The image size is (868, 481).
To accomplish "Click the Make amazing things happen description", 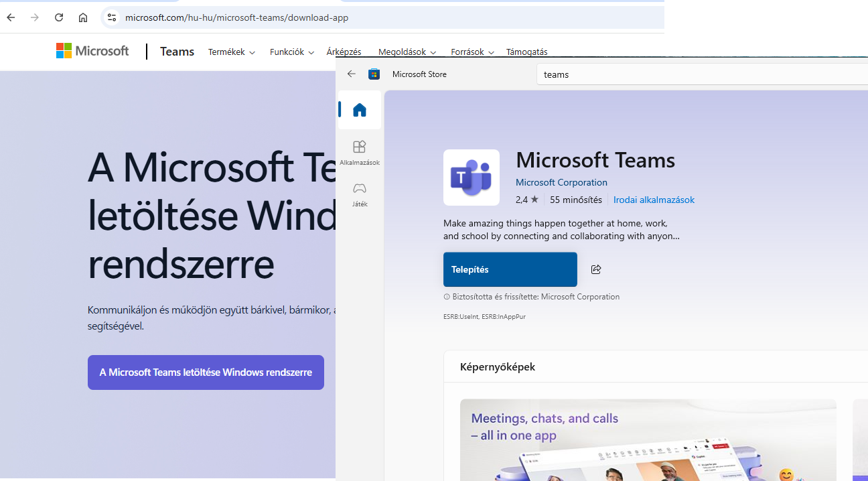I will (x=561, y=229).
